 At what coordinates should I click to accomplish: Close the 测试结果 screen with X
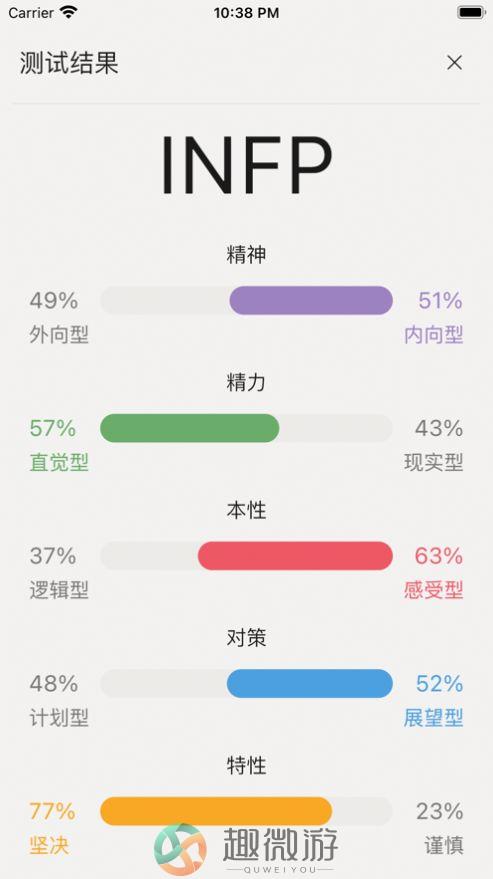pyautogui.click(x=454, y=62)
